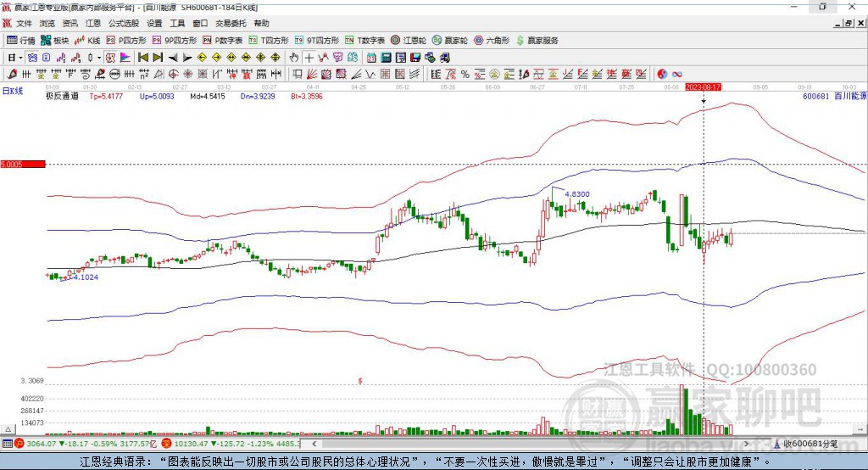Click the first yellow diamond arrow icon

coord(202,58)
